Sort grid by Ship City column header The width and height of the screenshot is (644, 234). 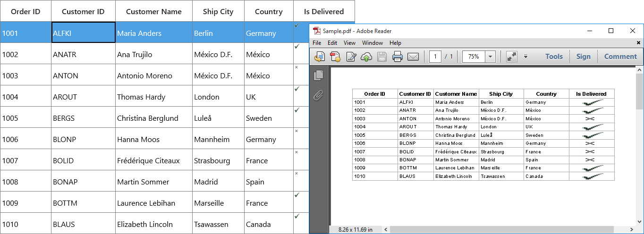[x=218, y=11]
